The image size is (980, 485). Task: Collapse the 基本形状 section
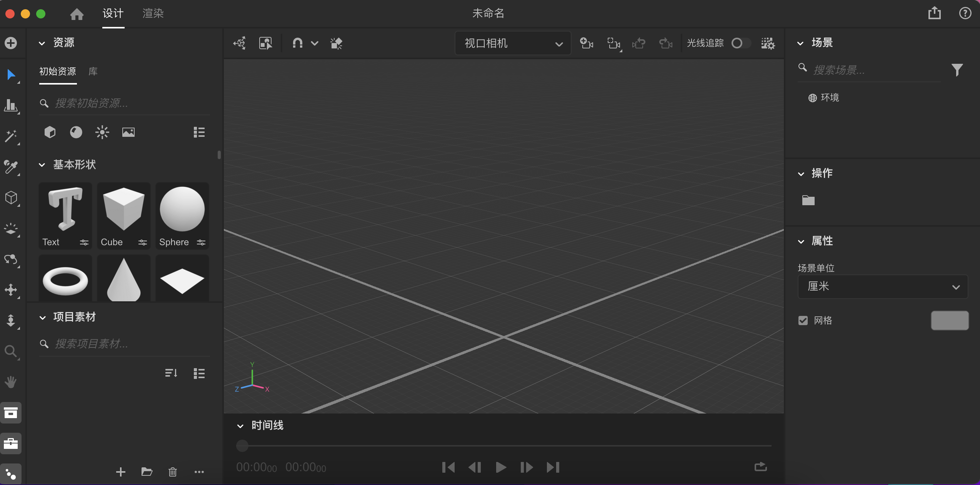point(42,165)
